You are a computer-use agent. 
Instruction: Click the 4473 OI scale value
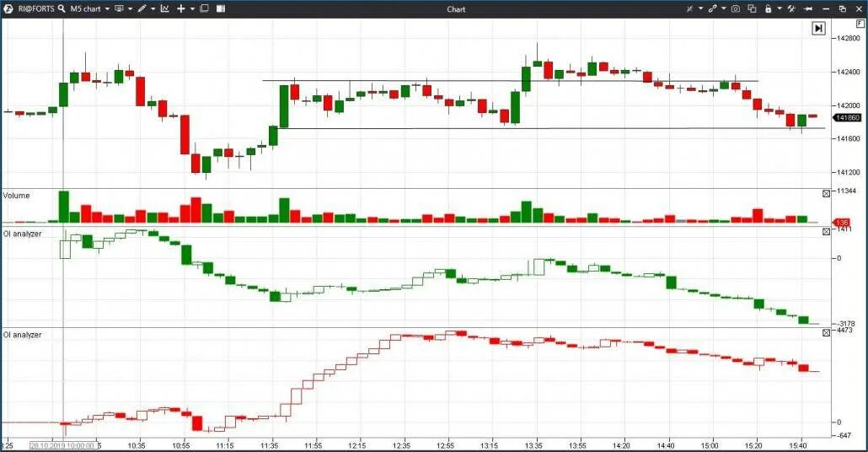point(844,330)
